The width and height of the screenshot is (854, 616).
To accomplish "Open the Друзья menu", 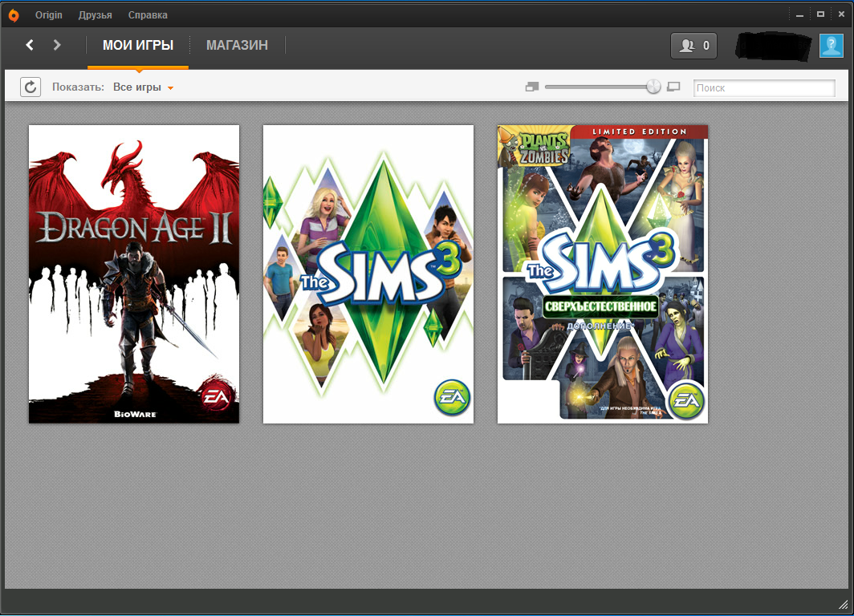I will (96, 15).
